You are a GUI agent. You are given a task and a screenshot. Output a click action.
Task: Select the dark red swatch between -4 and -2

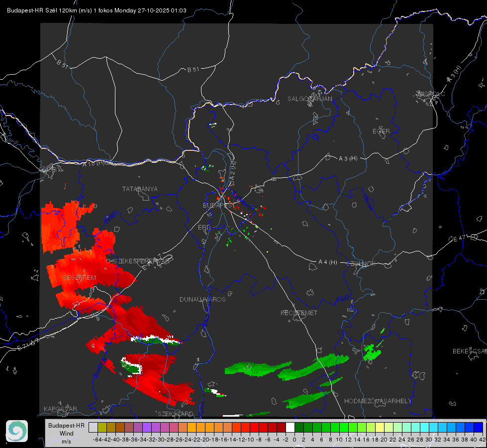(281, 427)
